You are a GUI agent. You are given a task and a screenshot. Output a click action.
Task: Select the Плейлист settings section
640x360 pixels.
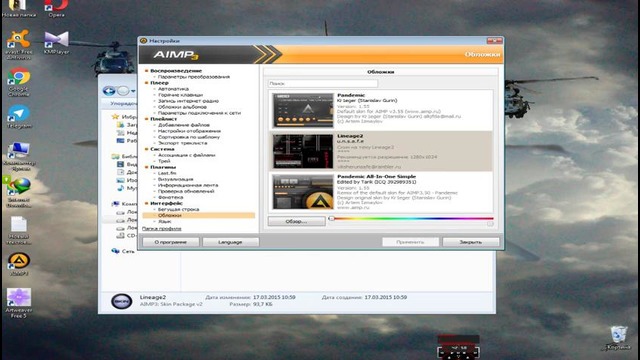pos(164,119)
